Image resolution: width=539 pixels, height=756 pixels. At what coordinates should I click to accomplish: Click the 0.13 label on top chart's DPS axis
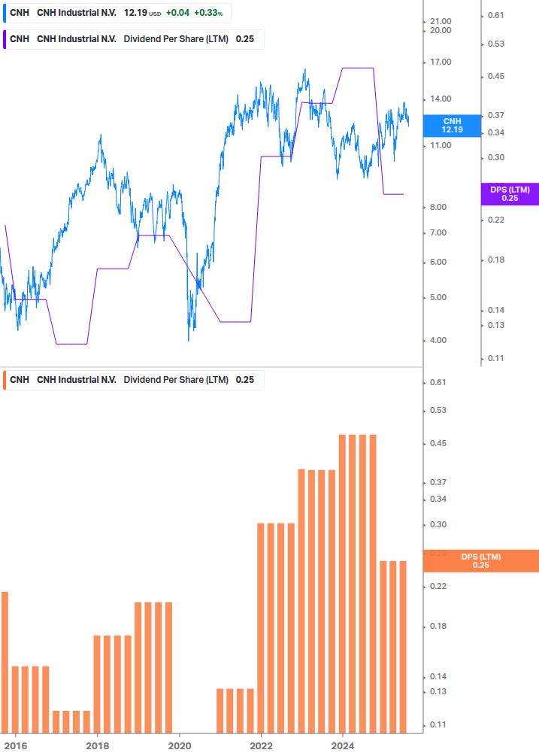[496, 325]
